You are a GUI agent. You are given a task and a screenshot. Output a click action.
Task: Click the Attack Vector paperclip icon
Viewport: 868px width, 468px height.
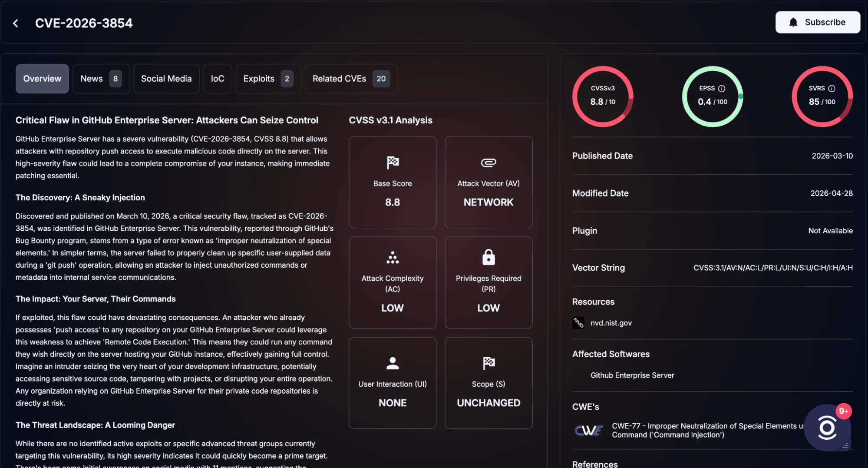(x=488, y=163)
